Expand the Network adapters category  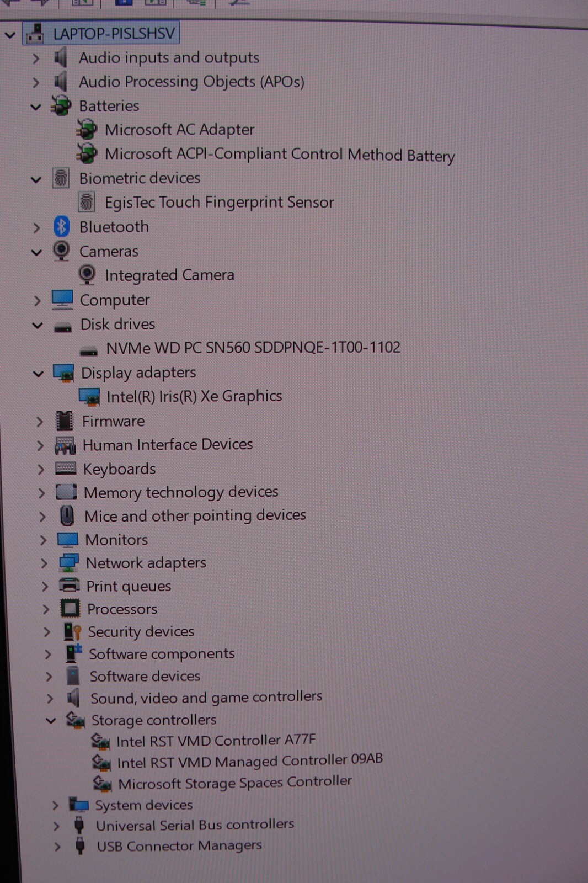[x=44, y=563]
